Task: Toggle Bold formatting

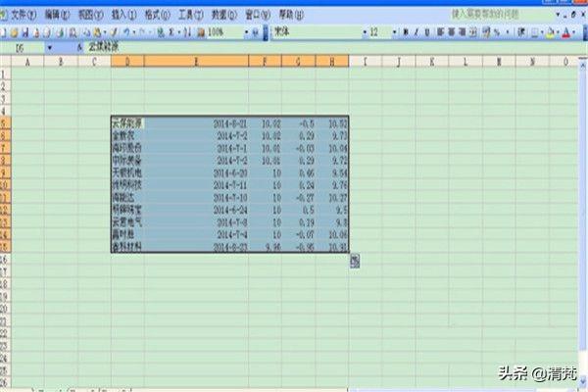Action: [406, 32]
